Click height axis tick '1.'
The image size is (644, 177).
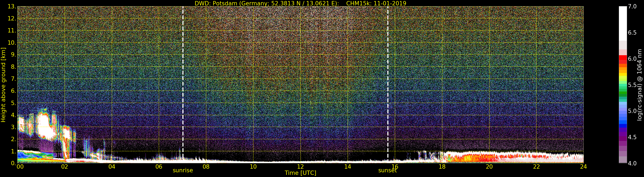click(x=14, y=151)
